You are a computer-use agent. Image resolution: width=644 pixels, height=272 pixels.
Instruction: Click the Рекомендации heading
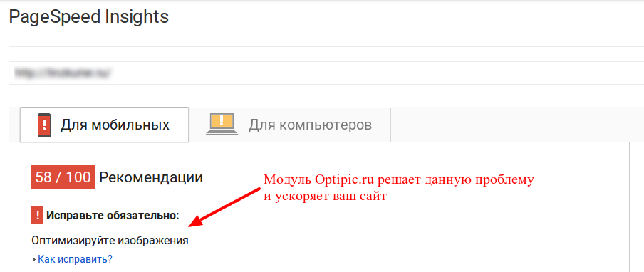click(151, 177)
